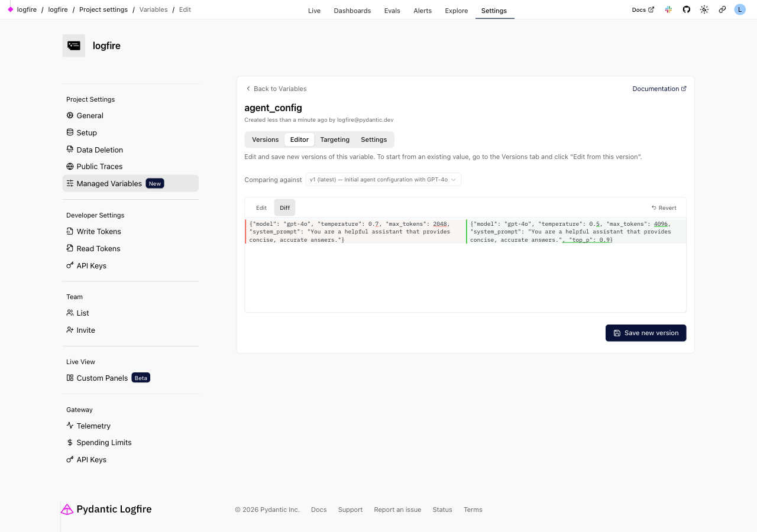This screenshot has width=757, height=532.
Task: Open the GitHub icon link
Action: tap(686, 10)
